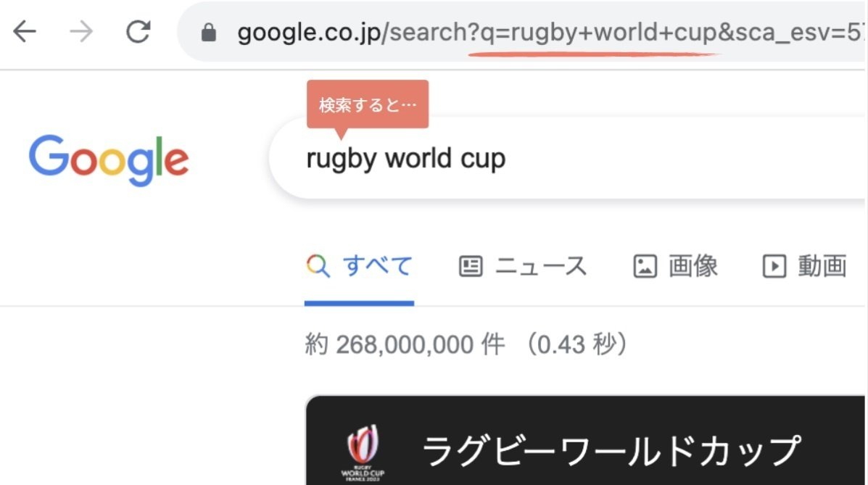The image size is (868, 485).
Task: Click the magnifier icon on the すべて tab
Action: (318, 266)
